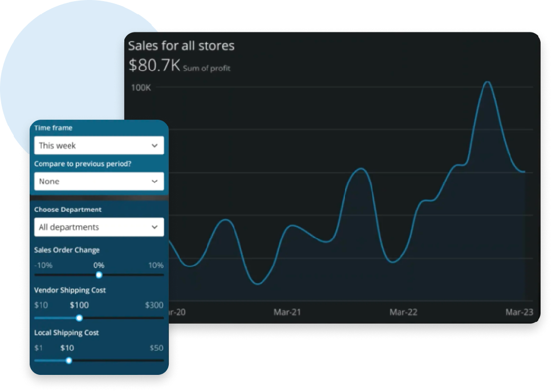This screenshot has width=552, height=392.
Task: Select the Sales Order Change slider handle
Action: (99, 275)
